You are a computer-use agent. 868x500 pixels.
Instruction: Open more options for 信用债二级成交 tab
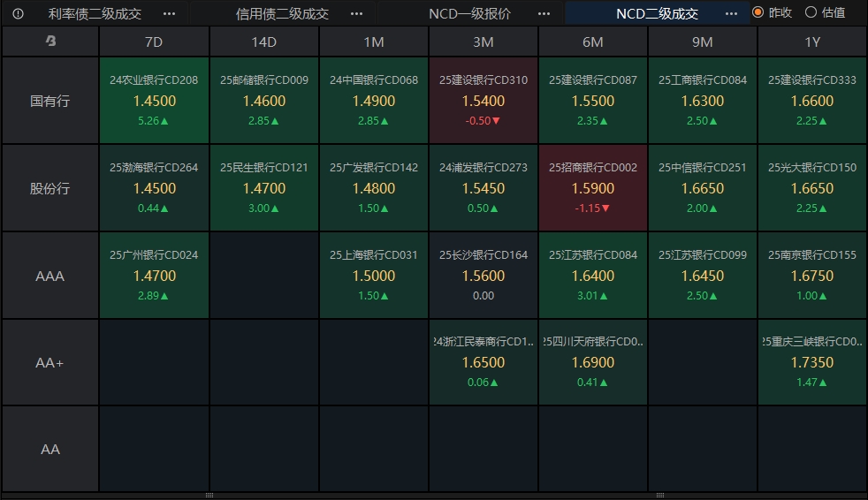(x=356, y=14)
